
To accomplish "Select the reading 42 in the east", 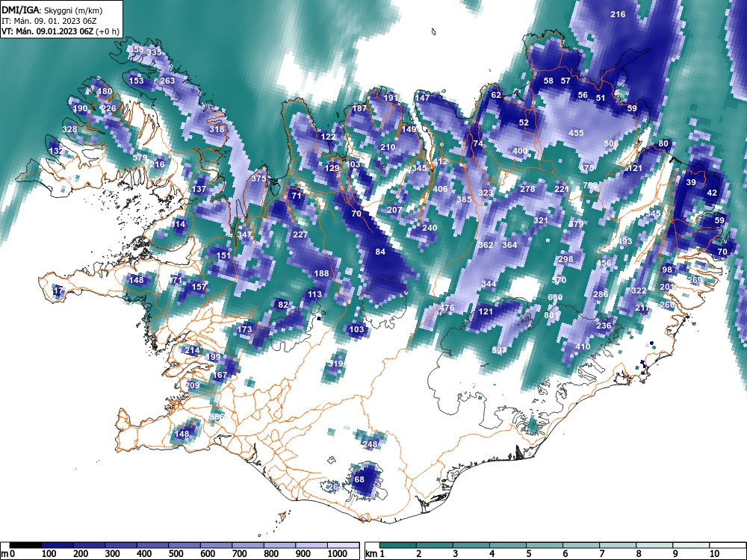I will pyautogui.click(x=712, y=193).
